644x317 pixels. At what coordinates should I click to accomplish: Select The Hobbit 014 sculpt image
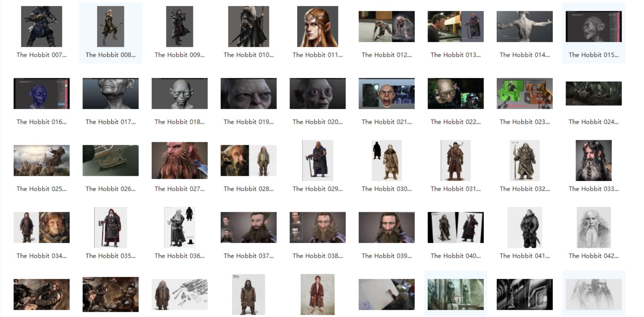click(524, 26)
